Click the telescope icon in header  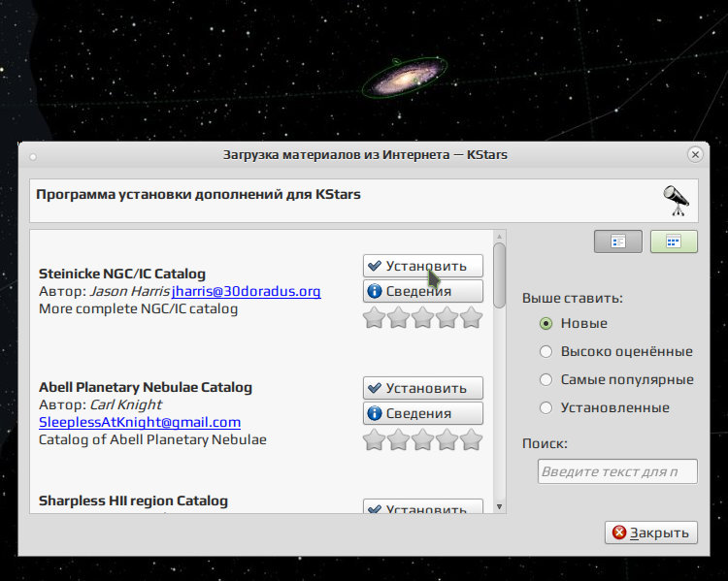coord(676,201)
